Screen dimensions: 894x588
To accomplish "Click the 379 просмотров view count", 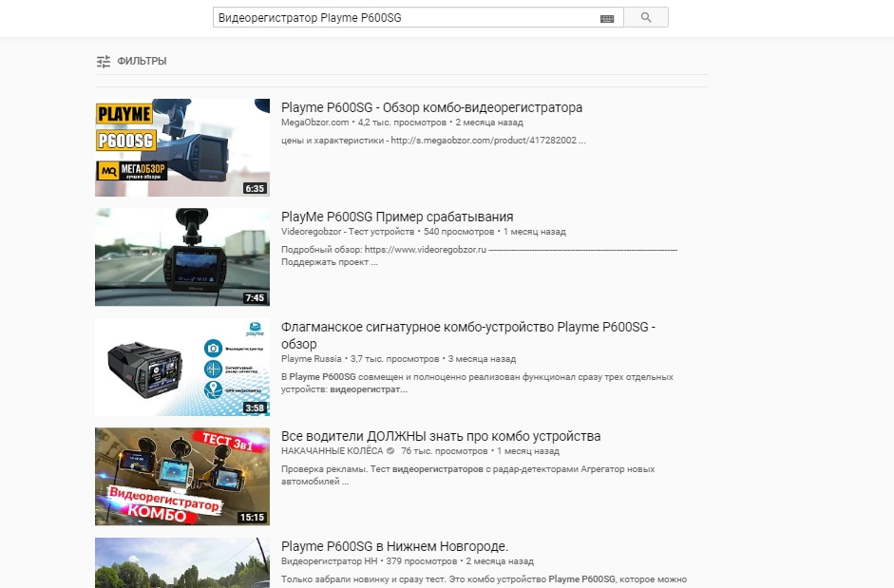I will click(x=421, y=561).
